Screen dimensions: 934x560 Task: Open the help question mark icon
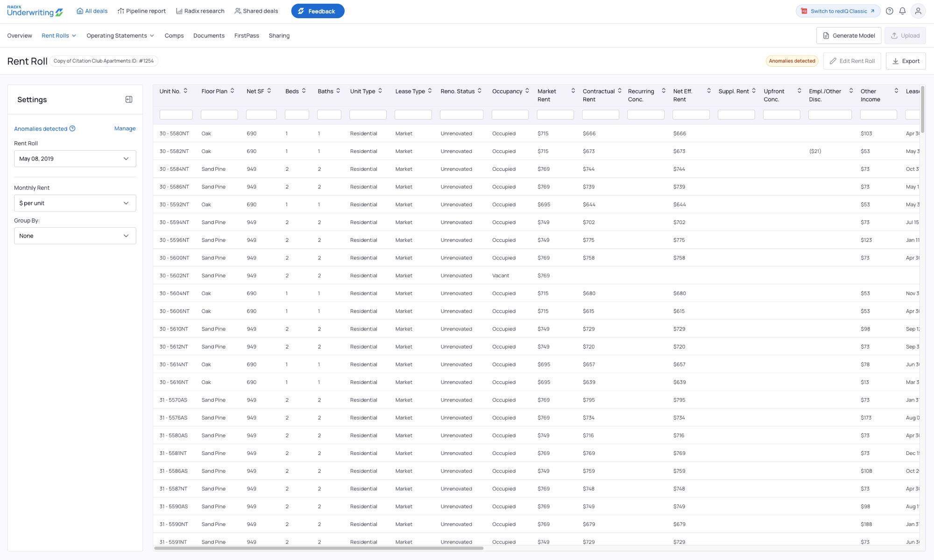(x=889, y=11)
